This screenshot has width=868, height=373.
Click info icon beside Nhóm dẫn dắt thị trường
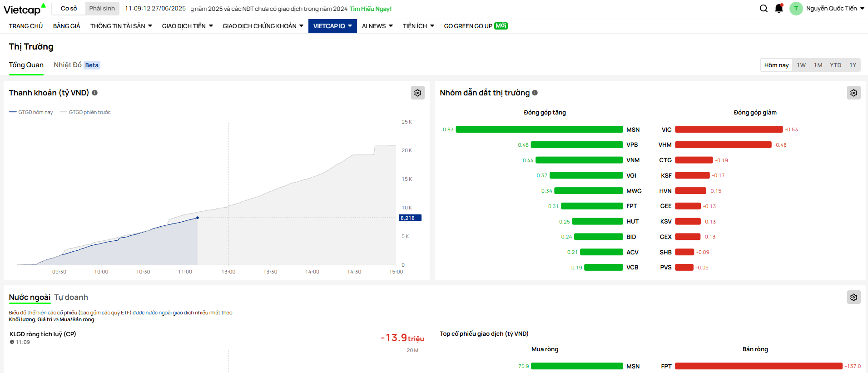[535, 93]
